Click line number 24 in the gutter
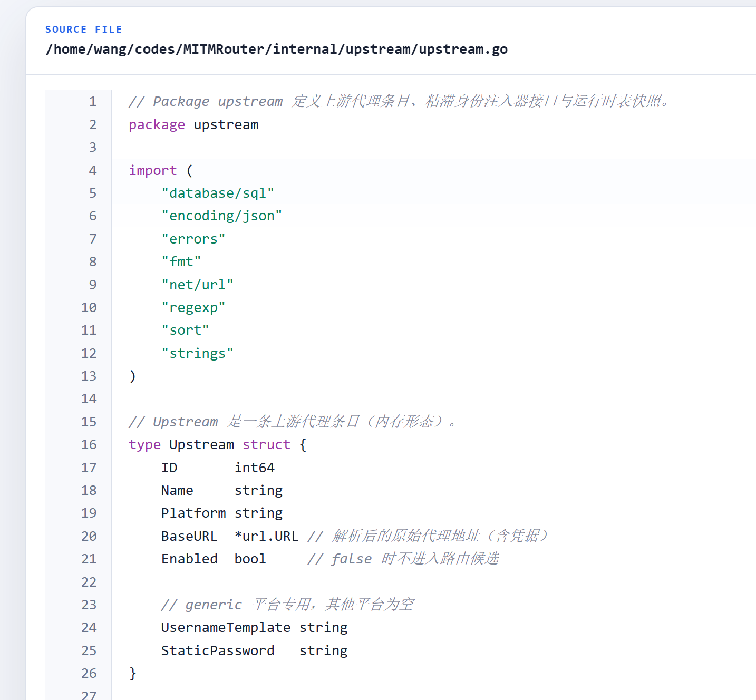 coord(89,627)
